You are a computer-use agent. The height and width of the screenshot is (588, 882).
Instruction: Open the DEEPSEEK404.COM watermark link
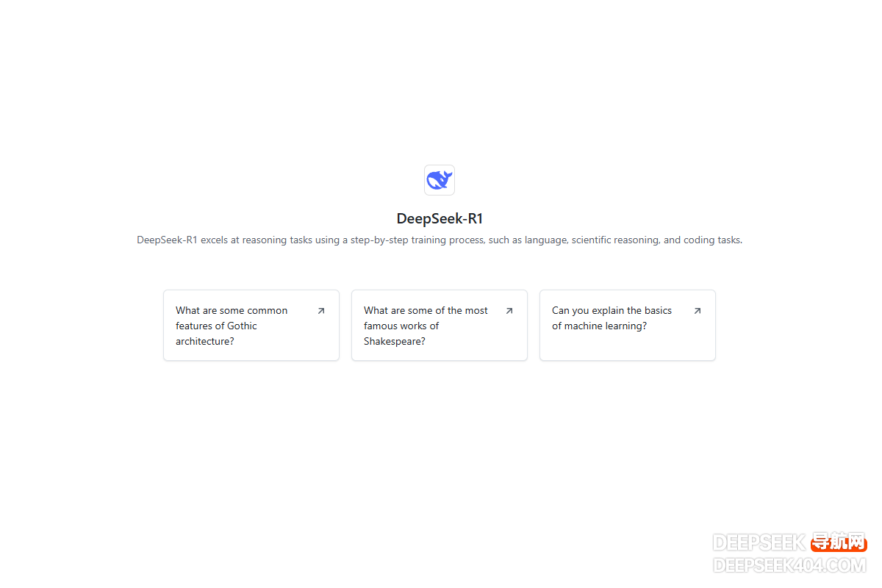click(790, 564)
